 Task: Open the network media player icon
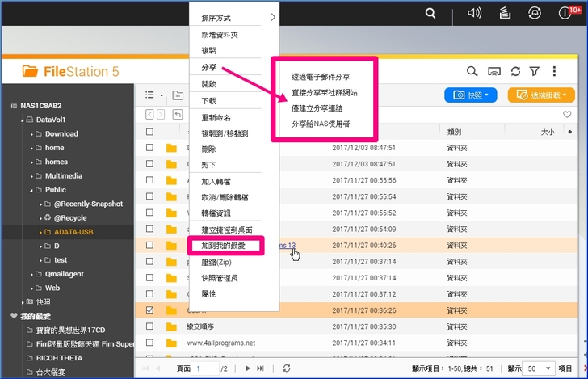[494, 72]
